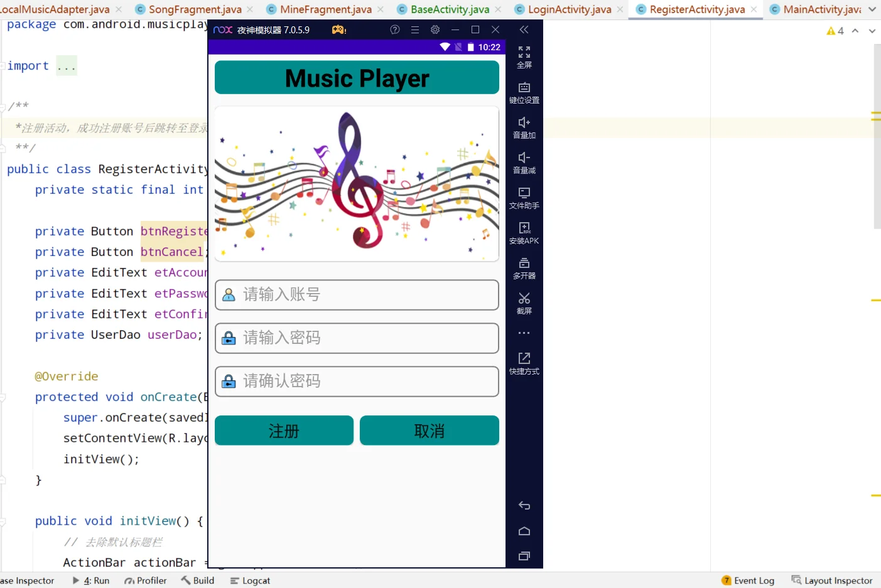Expand the folded import statements
Screen dimensions: 881x588
point(67,66)
